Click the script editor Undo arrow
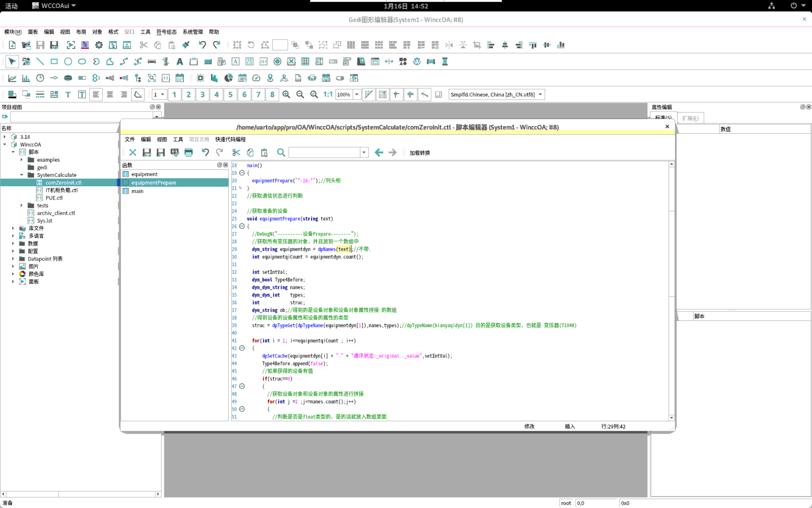812x508 pixels. click(x=205, y=153)
